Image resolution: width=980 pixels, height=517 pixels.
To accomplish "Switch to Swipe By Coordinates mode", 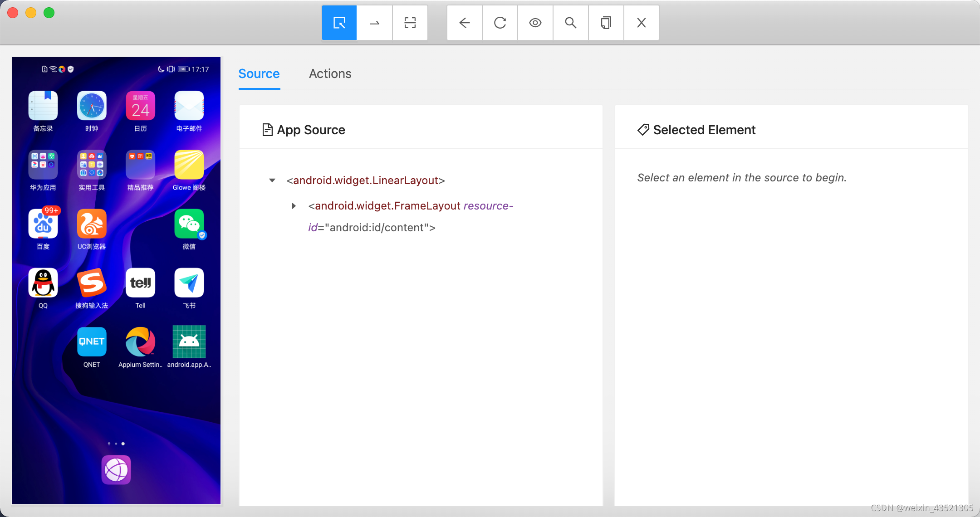I will coord(375,23).
